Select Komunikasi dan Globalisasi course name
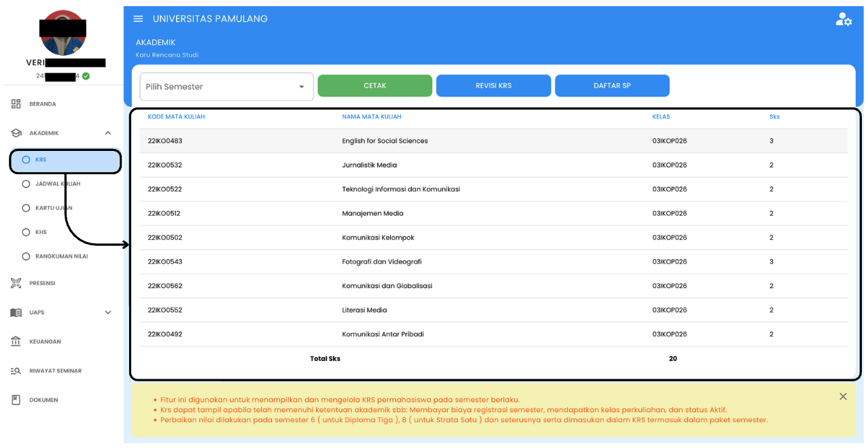 pos(387,286)
